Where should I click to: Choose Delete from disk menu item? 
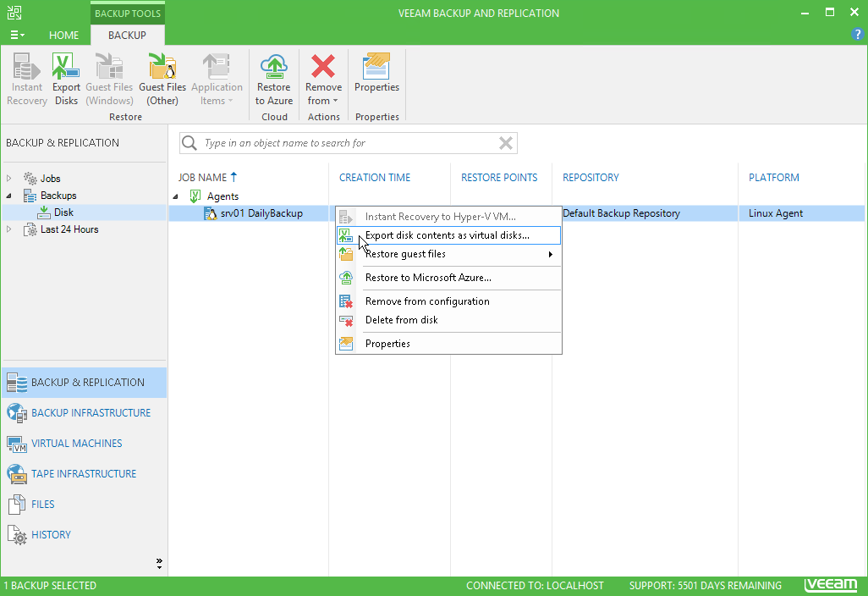pyautogui.click(x=448, y=320)
